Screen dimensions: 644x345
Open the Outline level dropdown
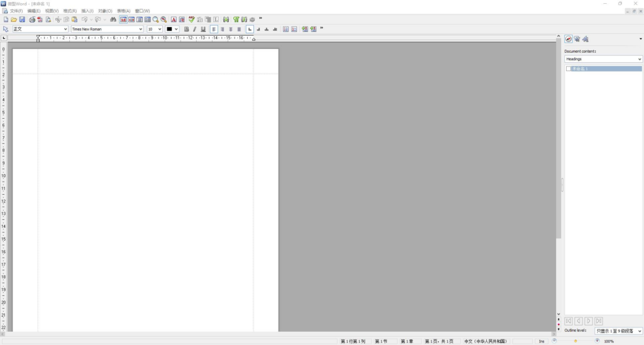pos(619,331)
